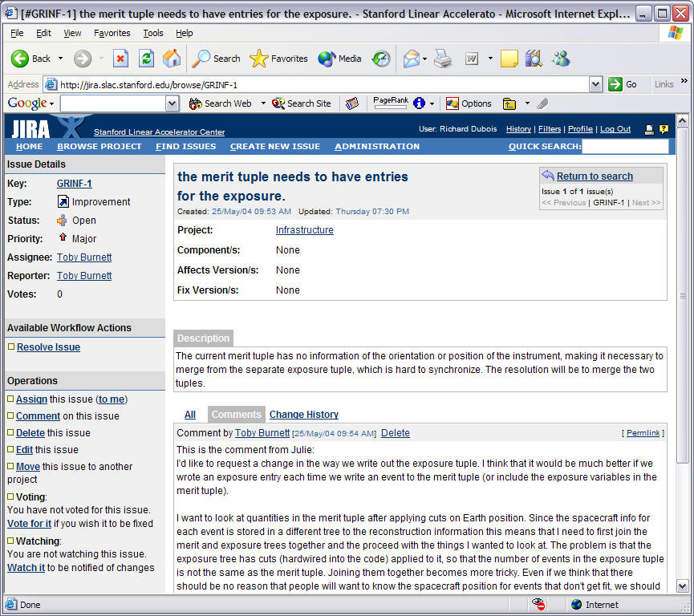Open BROWSE PROJECT in JIRA navigation
The height and width of the screenshot is (616, 694).
(99, 147)
